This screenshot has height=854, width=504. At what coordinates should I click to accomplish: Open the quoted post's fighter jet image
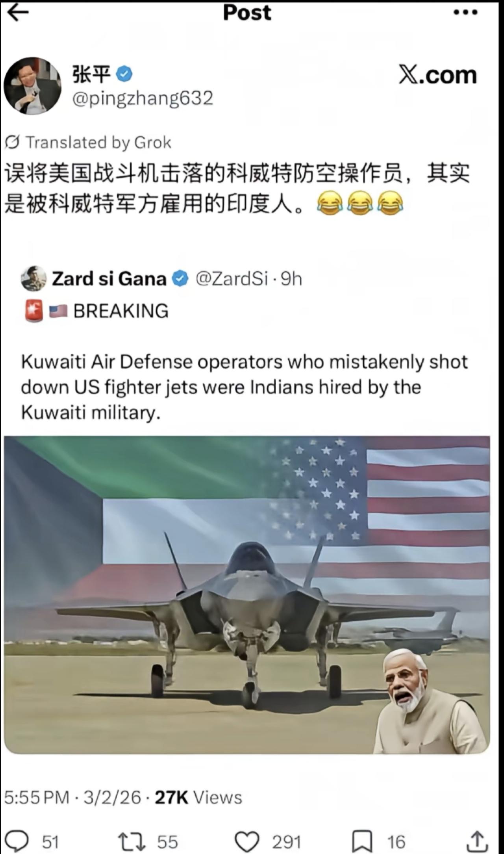[x=247, y=594]
